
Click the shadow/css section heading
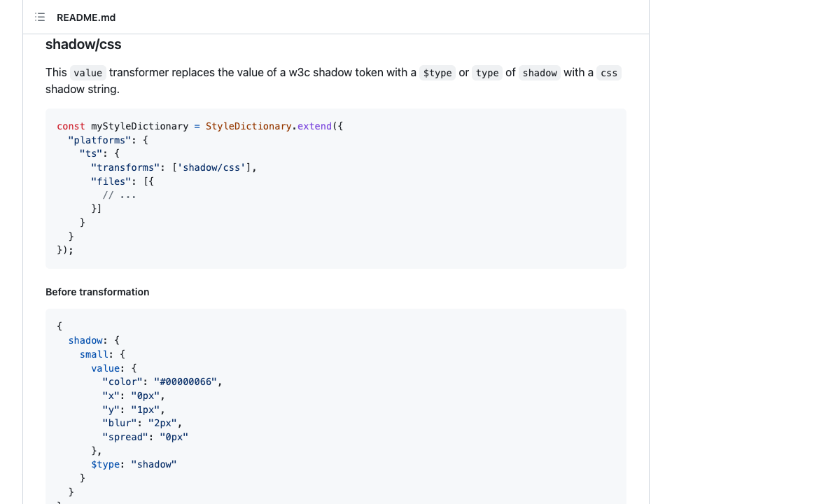point(83,44)
